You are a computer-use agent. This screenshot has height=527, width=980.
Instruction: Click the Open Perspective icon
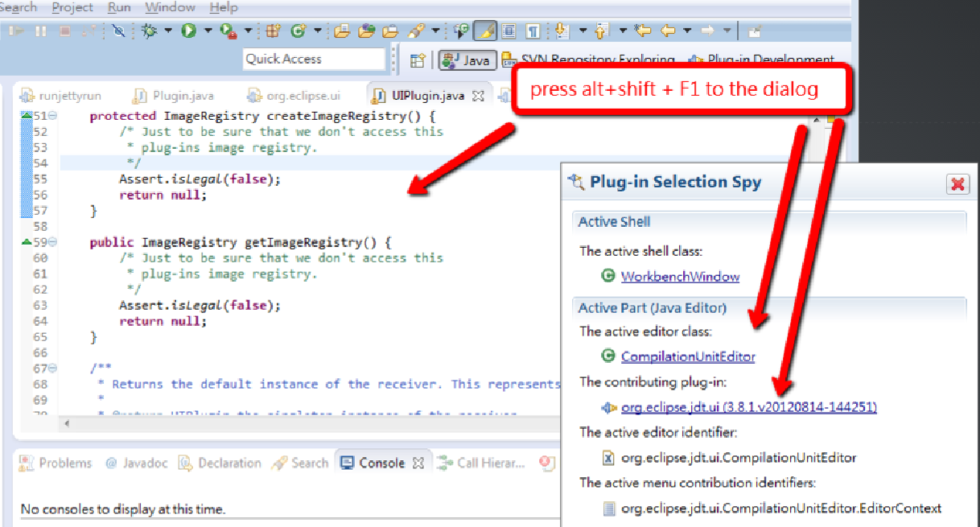tap(417, 60)
